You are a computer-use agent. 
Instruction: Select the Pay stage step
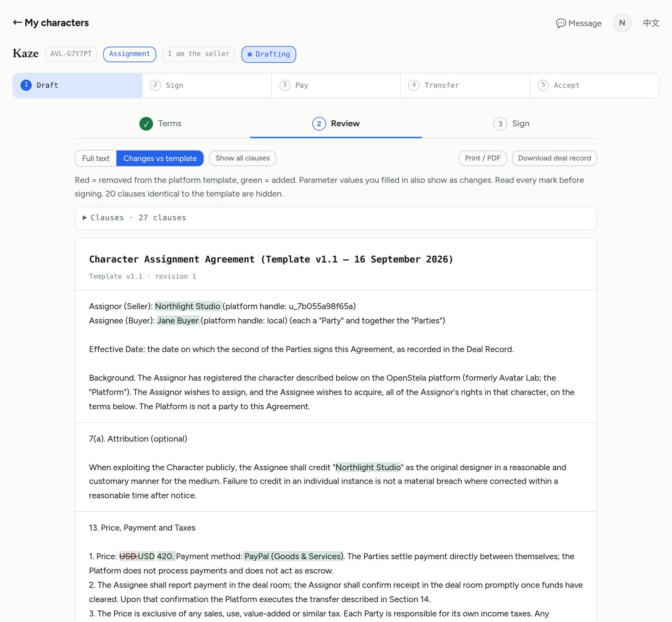point(336,85)
